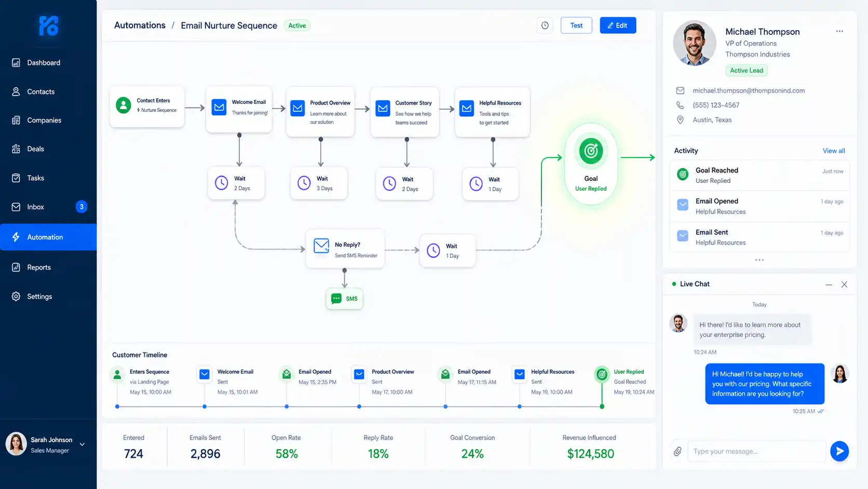Click the Email Opened May 17 timeline icon
Viewport: 868px width, 489px height.
tap(445, 374)
